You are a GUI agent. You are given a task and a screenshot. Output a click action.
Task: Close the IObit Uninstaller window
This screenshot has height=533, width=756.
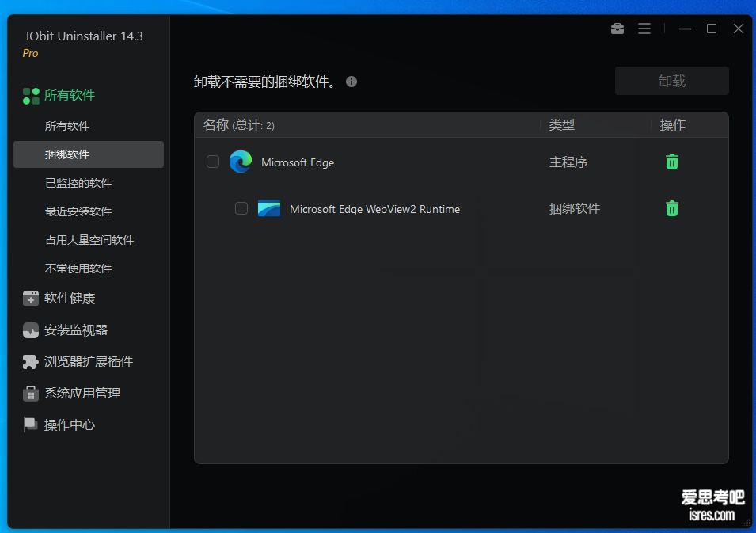click(738, 29)
